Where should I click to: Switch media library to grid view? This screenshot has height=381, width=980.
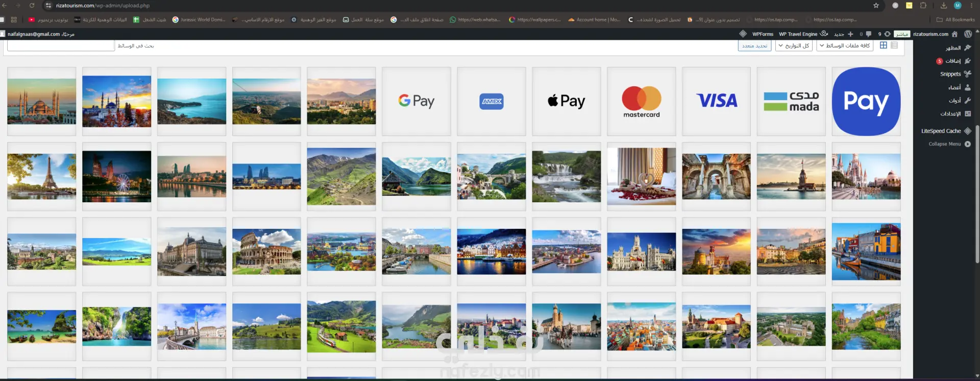tap(883, 45)
